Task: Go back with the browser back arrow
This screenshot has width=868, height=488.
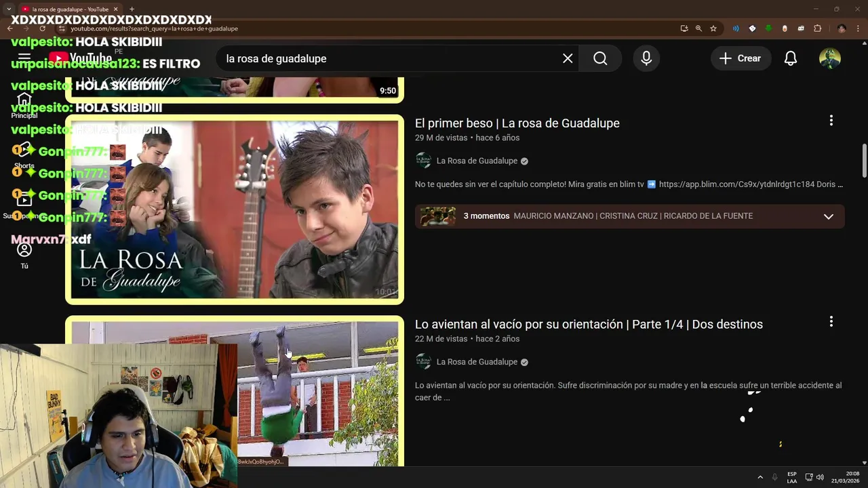Action: [10, 28]
